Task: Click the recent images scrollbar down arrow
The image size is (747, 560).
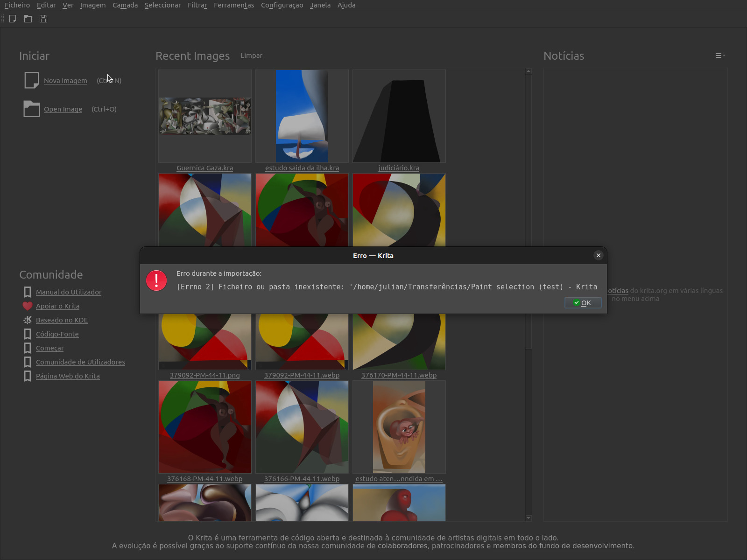Action: (x=529, y=518)
